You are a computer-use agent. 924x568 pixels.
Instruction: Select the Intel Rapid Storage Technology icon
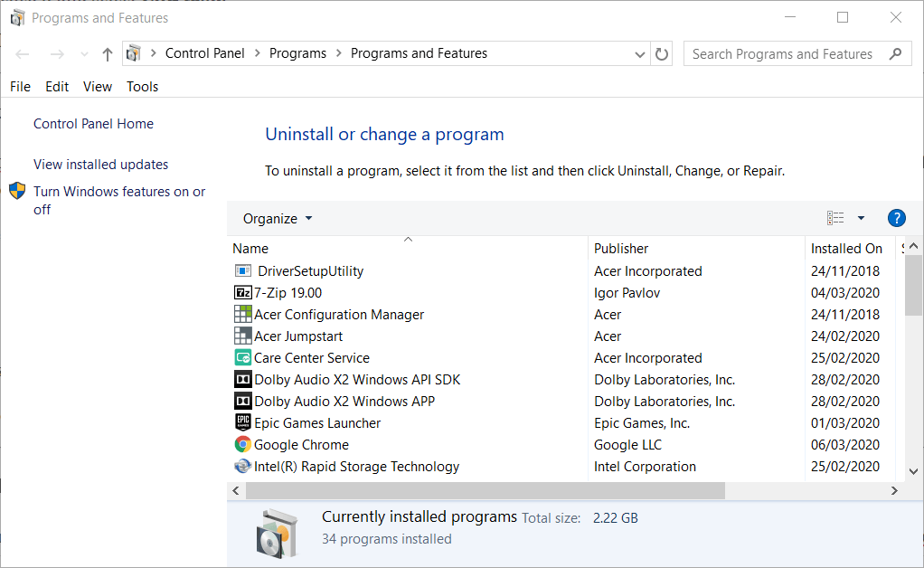click(242, 467)
